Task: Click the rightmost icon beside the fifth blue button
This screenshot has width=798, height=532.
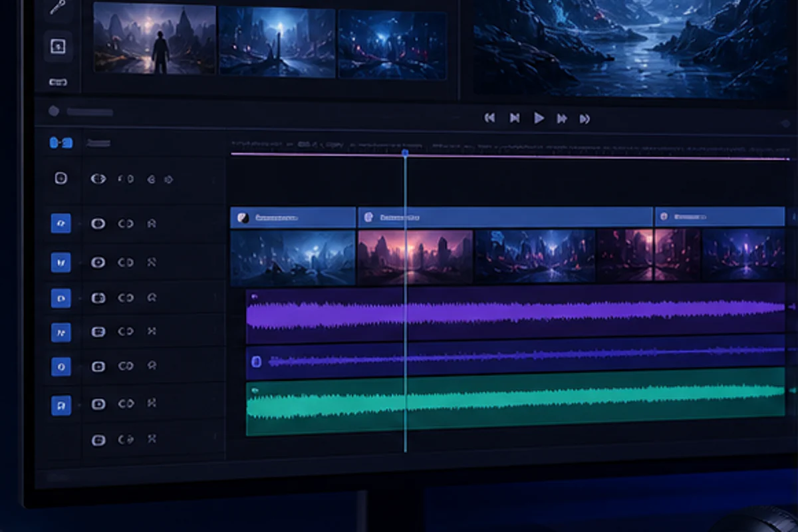Action: 152,366
